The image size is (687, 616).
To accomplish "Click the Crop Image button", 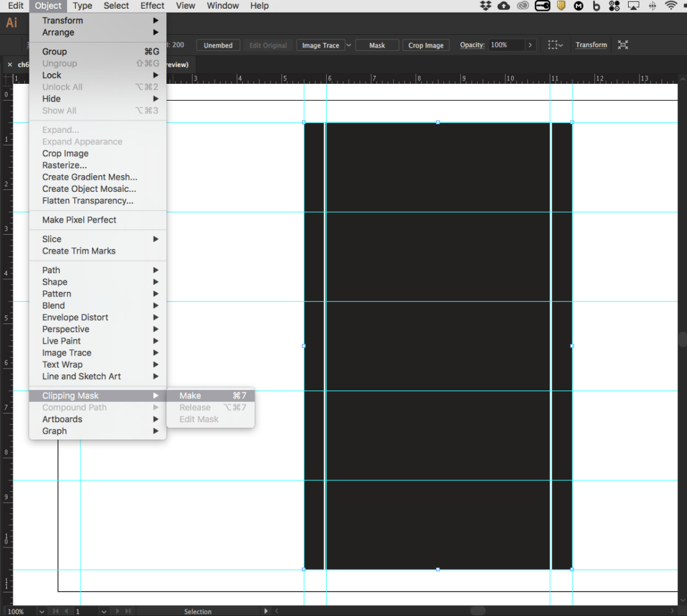I will [426, 45].
